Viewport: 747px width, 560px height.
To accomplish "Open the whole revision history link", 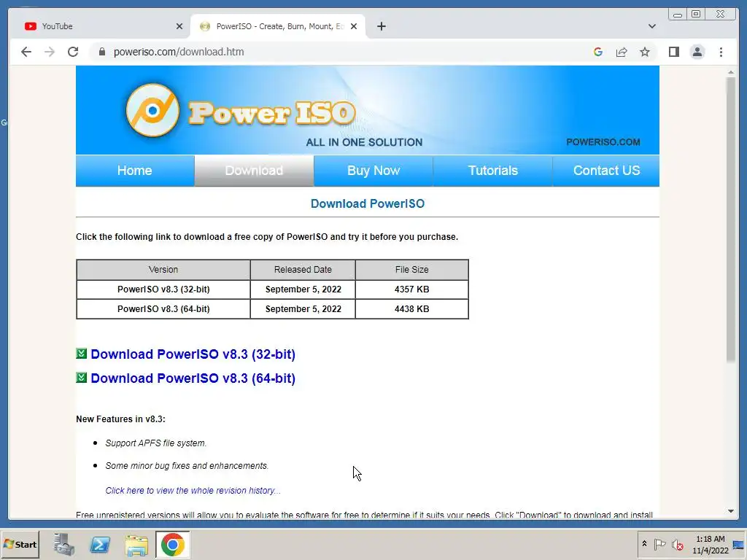I will (x=193, y=491).
